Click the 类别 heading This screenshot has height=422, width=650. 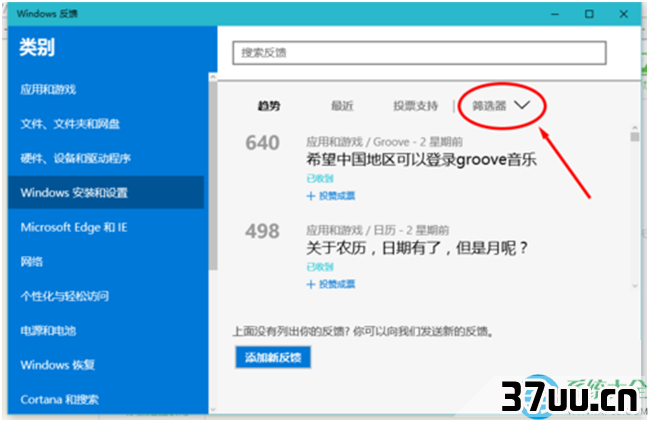pos(37,47)
